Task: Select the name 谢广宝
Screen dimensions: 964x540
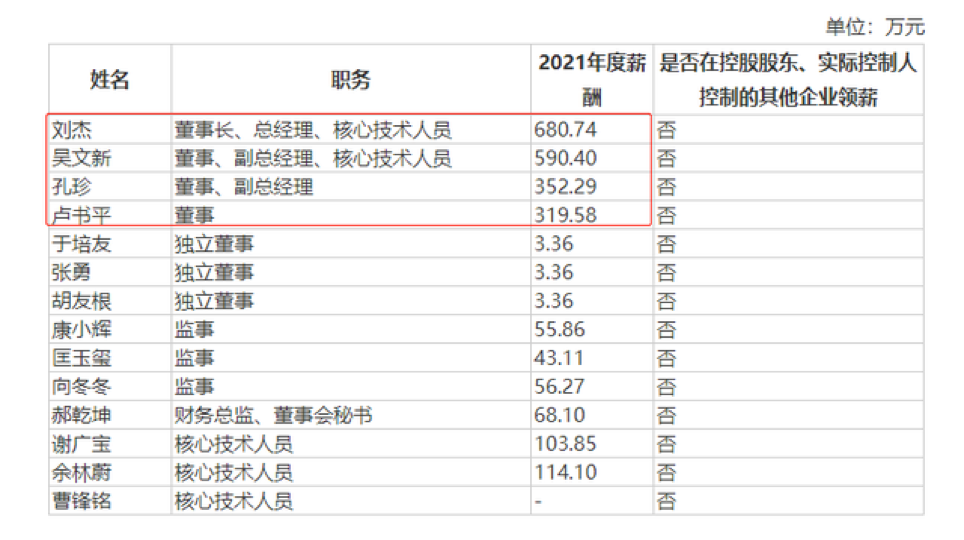Action: [82, 444]
